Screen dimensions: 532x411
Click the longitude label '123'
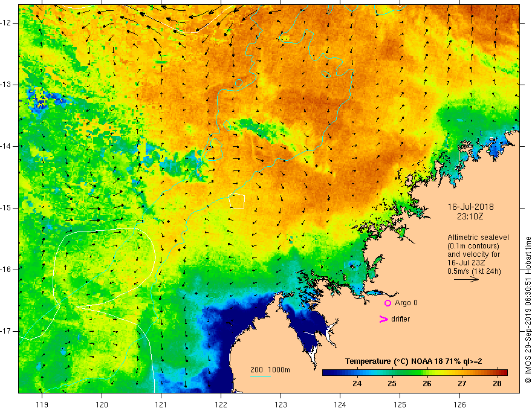pyautogui.click(x=281, y=404)
